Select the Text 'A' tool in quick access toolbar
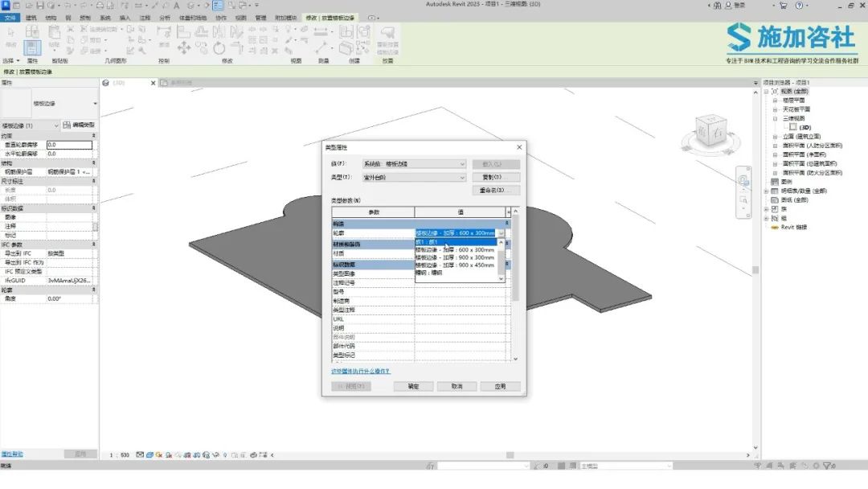Viewport: 868px width, 489px height. pos(177,6)
